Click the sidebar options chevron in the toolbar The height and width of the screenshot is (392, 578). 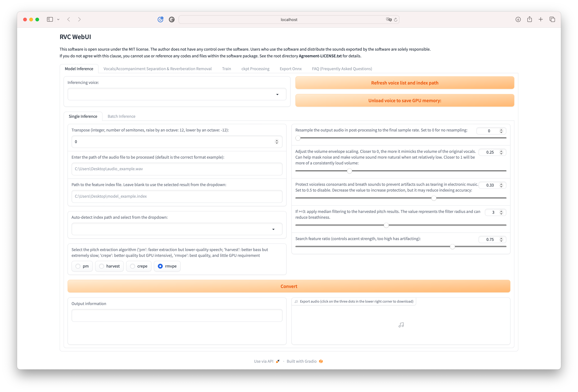[x=58, y=19]
